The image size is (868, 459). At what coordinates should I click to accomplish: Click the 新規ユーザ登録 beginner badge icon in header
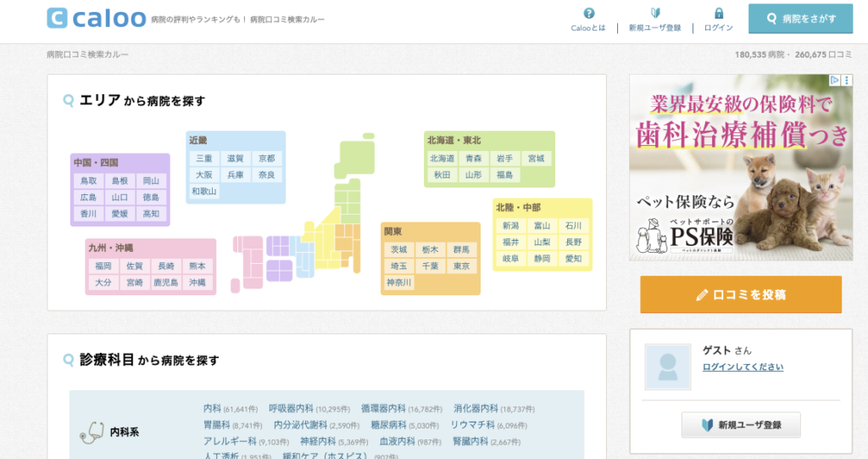point(654,13)
